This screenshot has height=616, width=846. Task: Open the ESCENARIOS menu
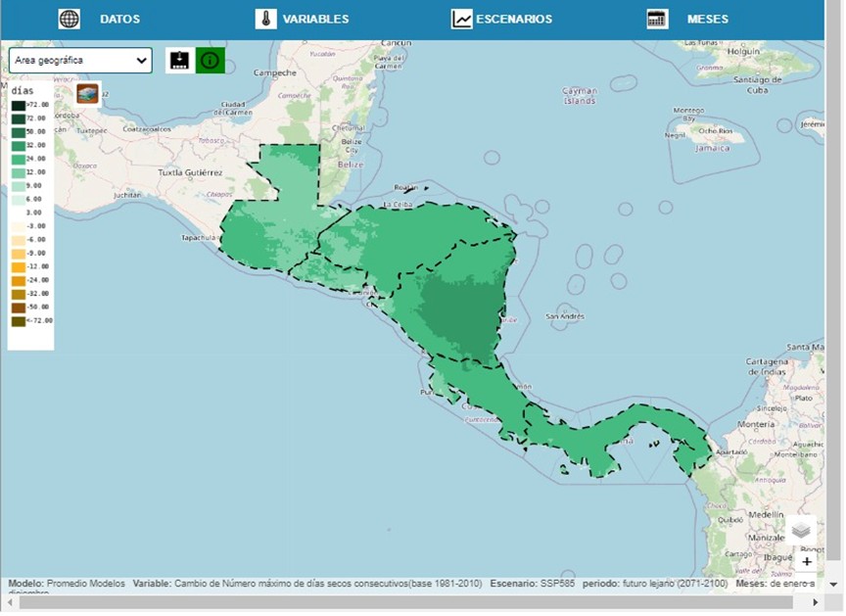click(x=513, y=20)
